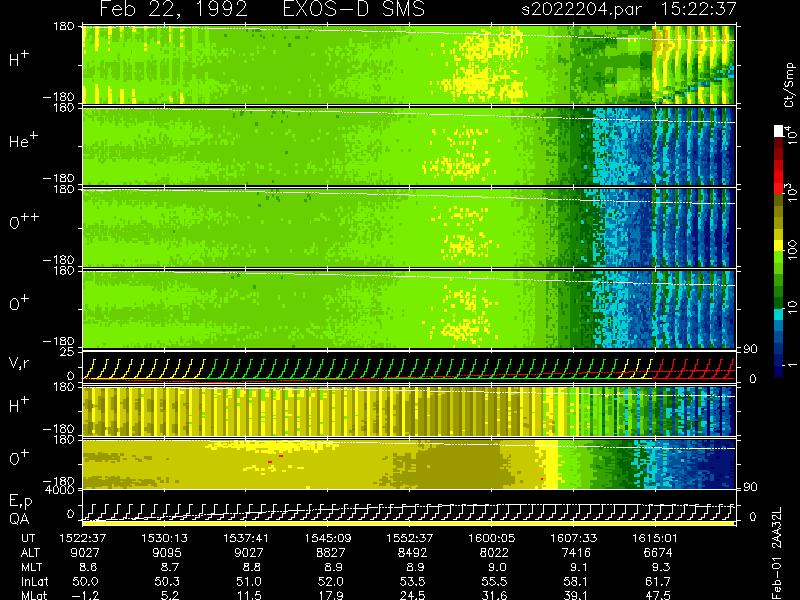Screen dimensions: 800x600
Task: Click UT value '1607:33'
Action: 573,538
